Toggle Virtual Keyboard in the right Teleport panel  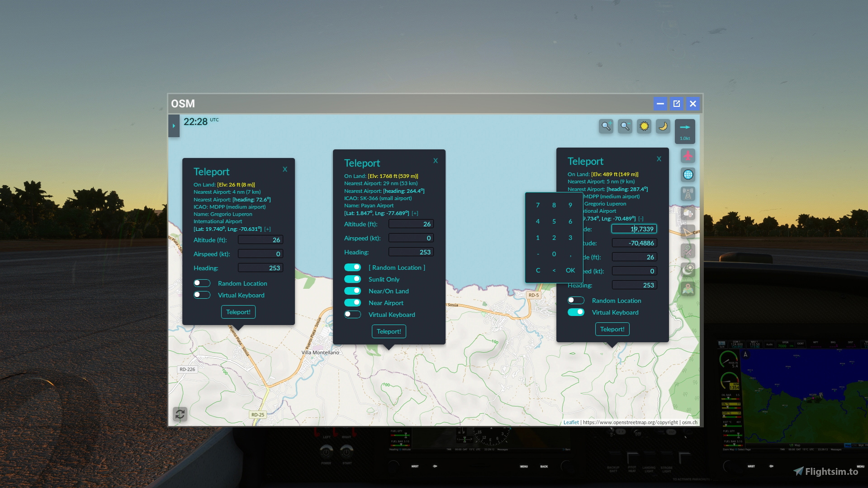tap(575, 312)
